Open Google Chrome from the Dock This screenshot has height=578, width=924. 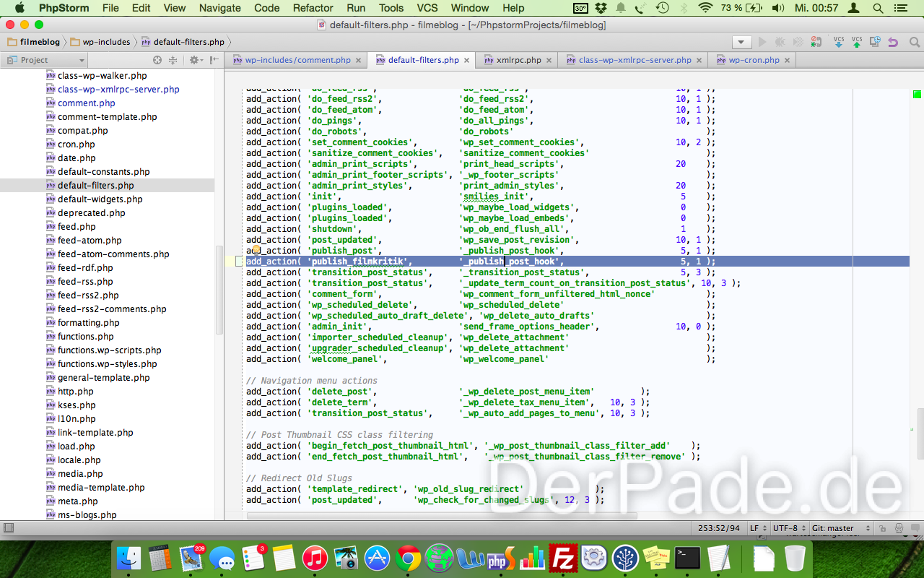tap(408, 558)
